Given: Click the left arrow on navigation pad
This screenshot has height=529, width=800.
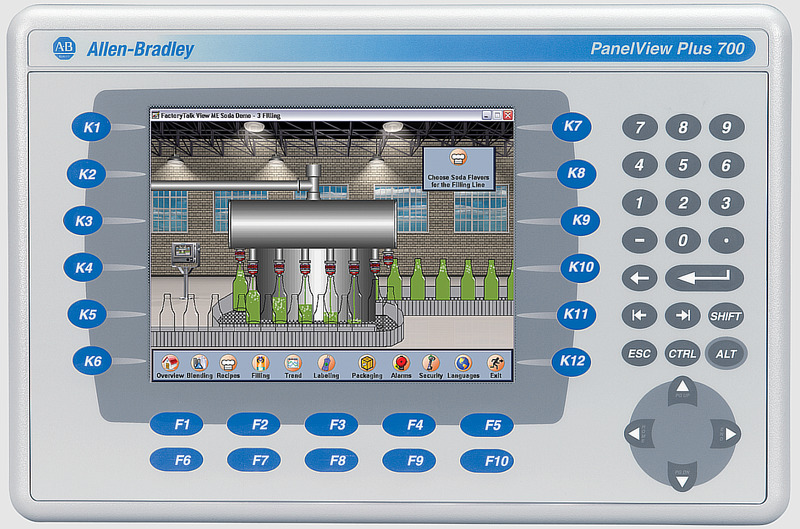Looking at the screenshot, I should pos(638,434).
